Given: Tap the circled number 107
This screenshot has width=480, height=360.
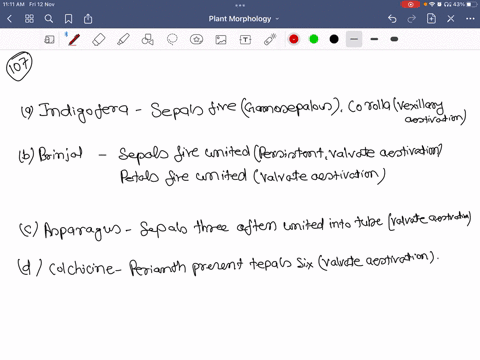Looking at the screenshot, I should 19,66.
